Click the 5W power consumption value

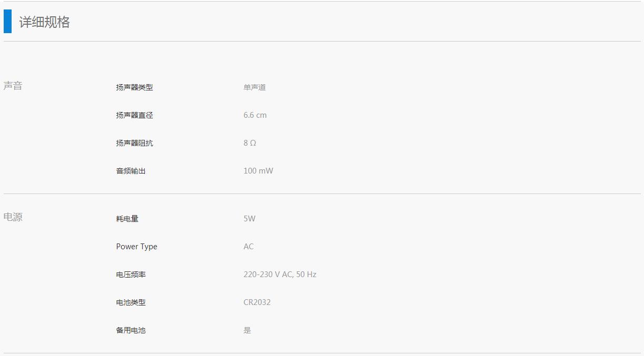coord(250,219)
